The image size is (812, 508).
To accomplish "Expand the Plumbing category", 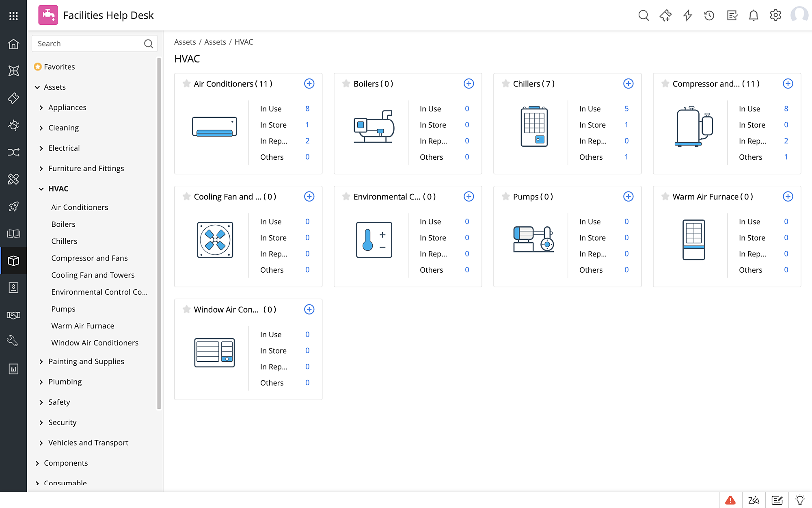I will (41, 382).
